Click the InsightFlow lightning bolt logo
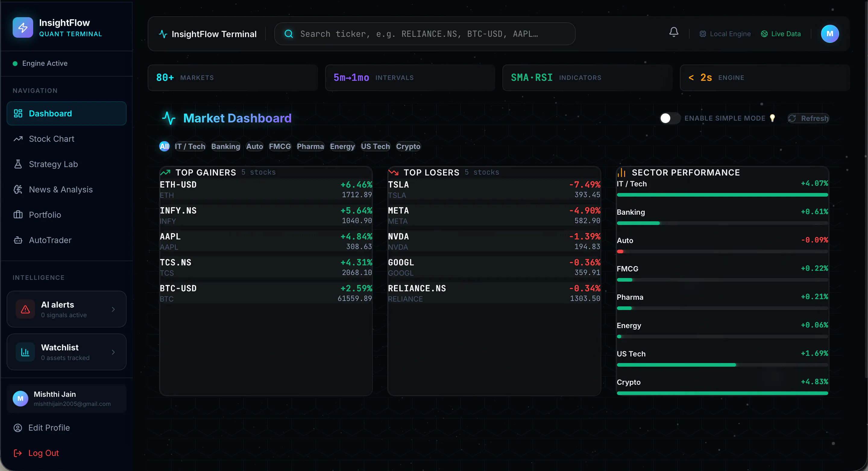This screenshot has height=471, width=868. (x=23, y=27)
